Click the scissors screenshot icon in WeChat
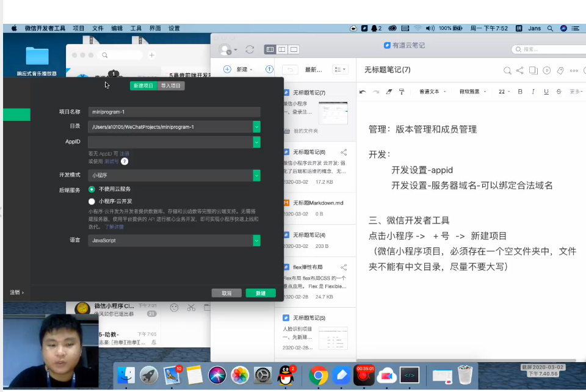The image size is (586, 392). click(191, 308)
